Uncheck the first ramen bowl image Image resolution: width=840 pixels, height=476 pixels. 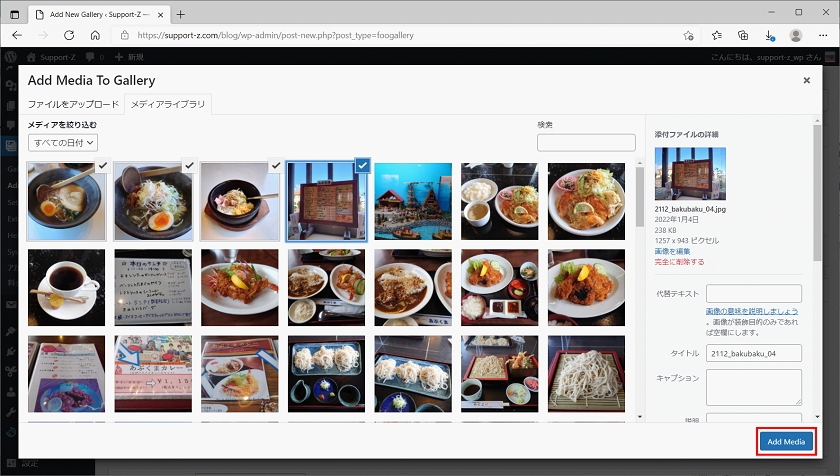click(102, 167)
